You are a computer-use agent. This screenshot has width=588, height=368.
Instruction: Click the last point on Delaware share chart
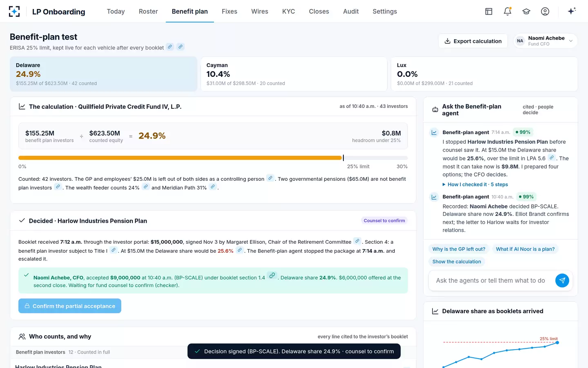(x=557, y=343)
